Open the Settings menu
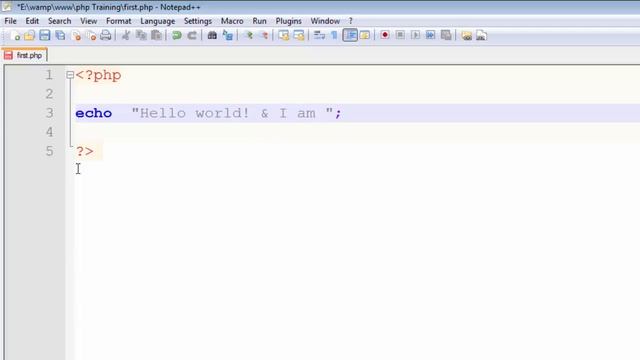The width and height of the screenshot is (640, 360). tap(198, 21)
